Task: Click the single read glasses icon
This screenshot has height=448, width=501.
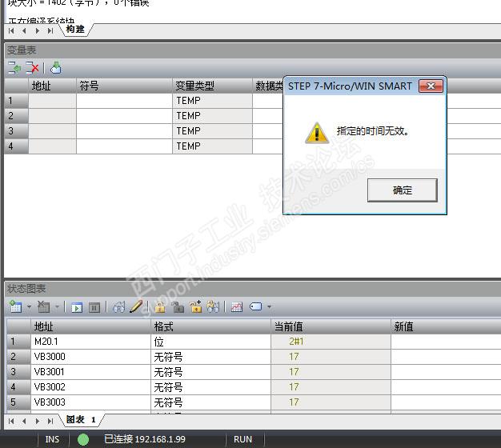Action: 118,307
